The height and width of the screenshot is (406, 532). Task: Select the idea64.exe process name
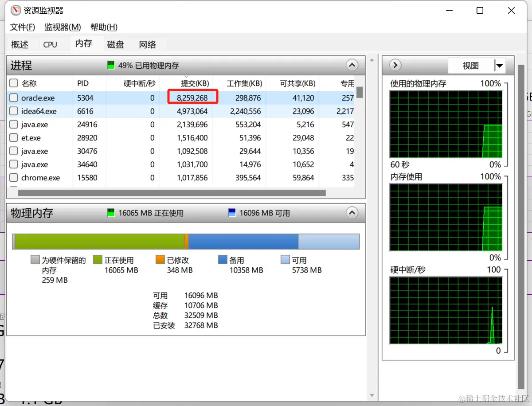(x=39, y=111)
